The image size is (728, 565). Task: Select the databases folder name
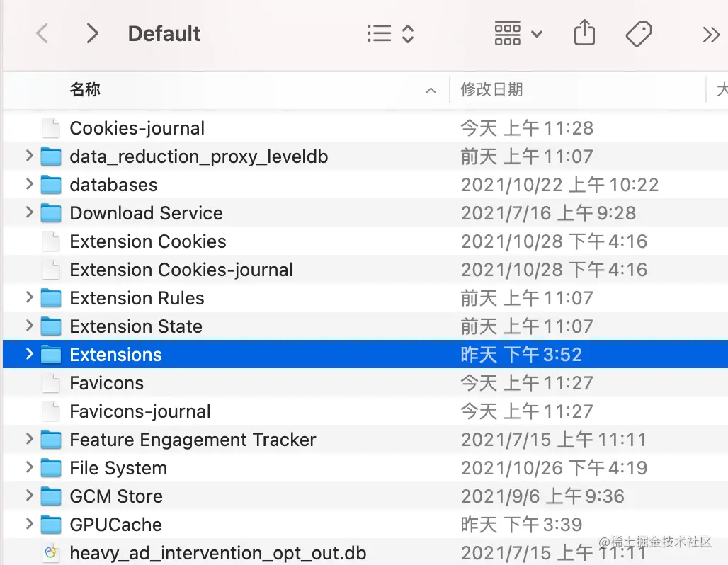click(x=114, y=185)
